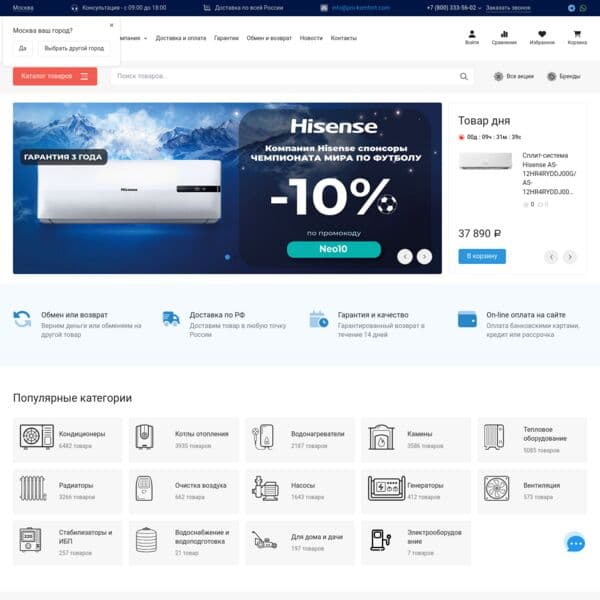Open Обмен и возврат menu item
This screenshot has height=600, width=600.
269,38
